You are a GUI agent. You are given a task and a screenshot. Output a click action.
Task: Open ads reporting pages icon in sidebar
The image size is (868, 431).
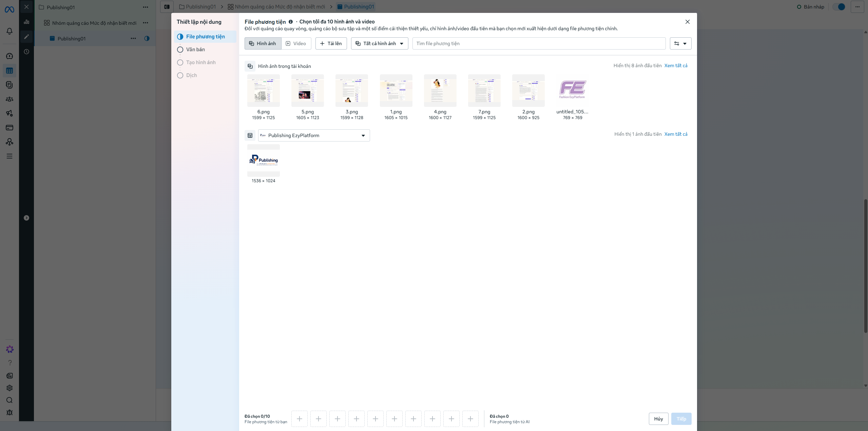click(9, 85)
